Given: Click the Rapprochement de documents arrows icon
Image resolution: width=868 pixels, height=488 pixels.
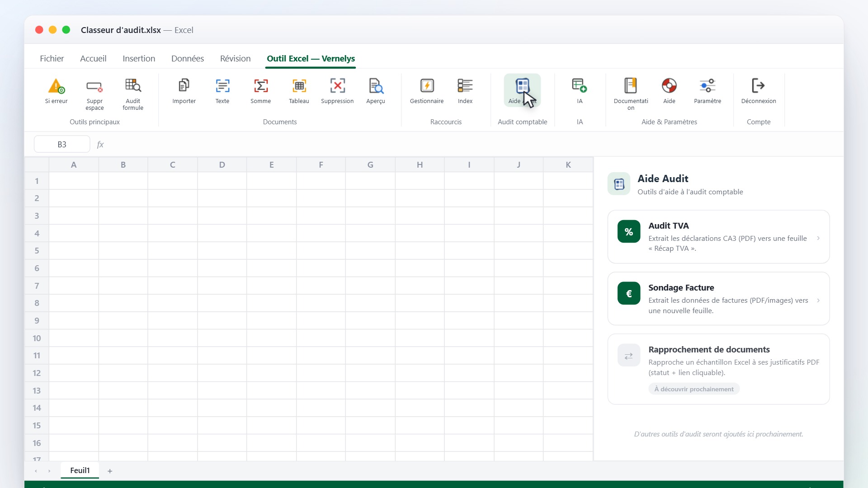Looking at the screenshot, I should [x=629, y=356].
